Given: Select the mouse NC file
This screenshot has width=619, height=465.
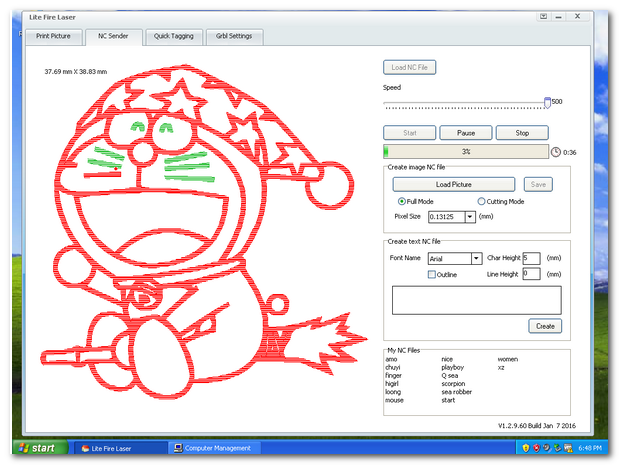Looking at the screenshot, I should pyautogui.click(x=394, y=400).
